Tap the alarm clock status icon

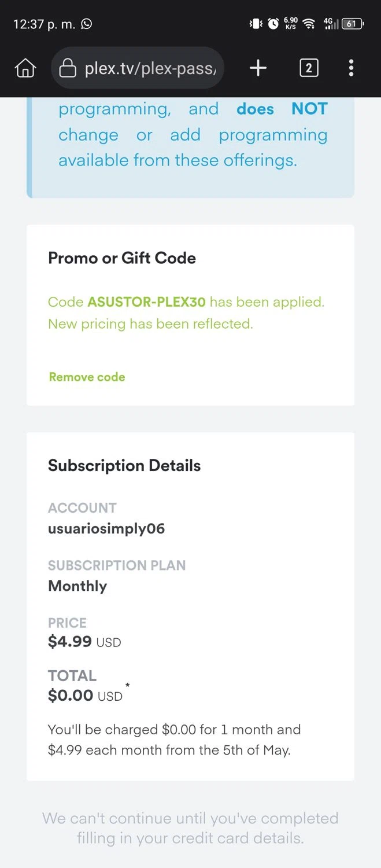click(x=273, y=24)
